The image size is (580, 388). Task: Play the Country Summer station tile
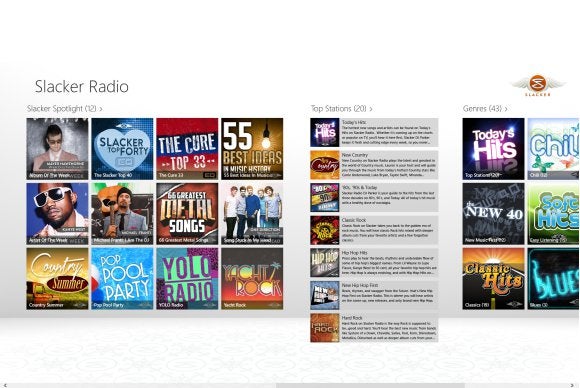click(57, 279)
